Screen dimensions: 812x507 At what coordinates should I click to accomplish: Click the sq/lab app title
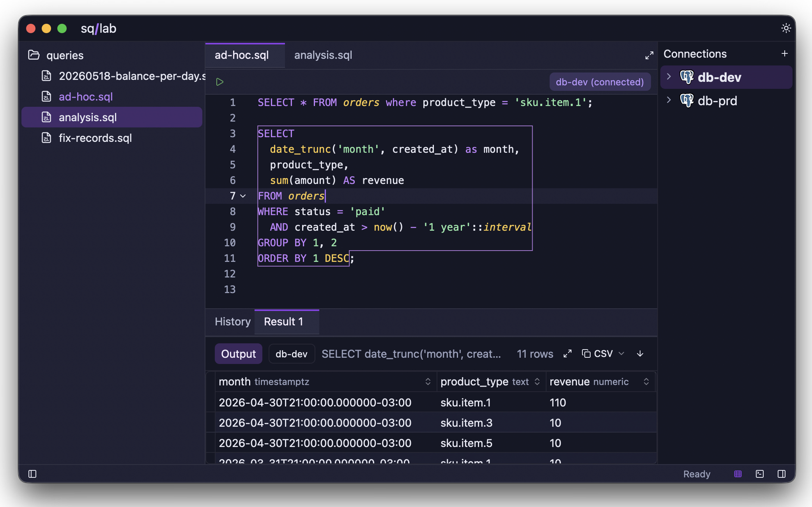98,28
